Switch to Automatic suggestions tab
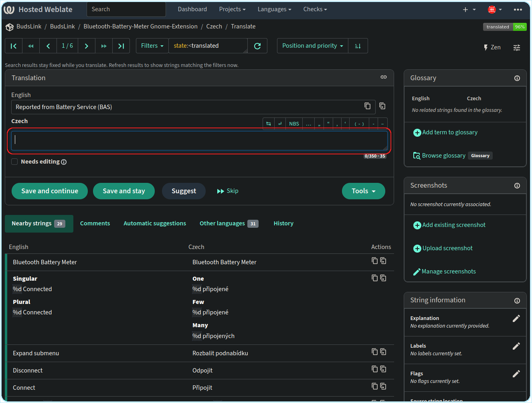The image size is (532, 403). point(155,223)
